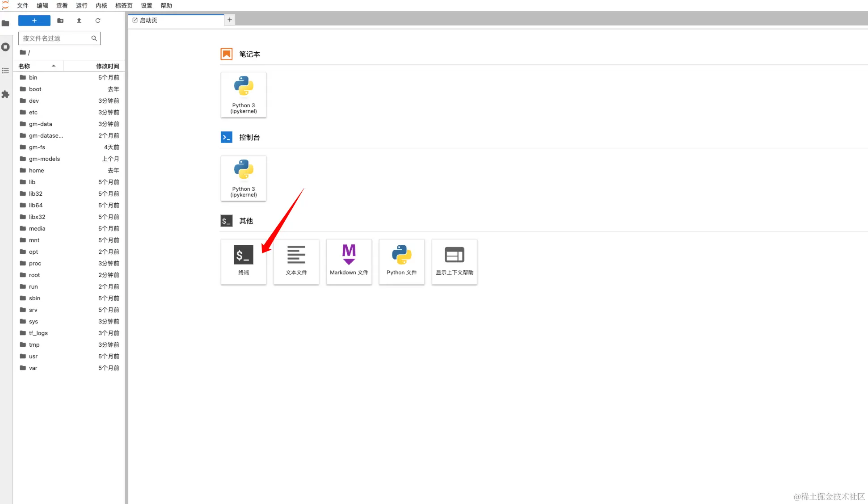Click the blue new launcher plus button

pyautogui.click(x=34, y=21)
